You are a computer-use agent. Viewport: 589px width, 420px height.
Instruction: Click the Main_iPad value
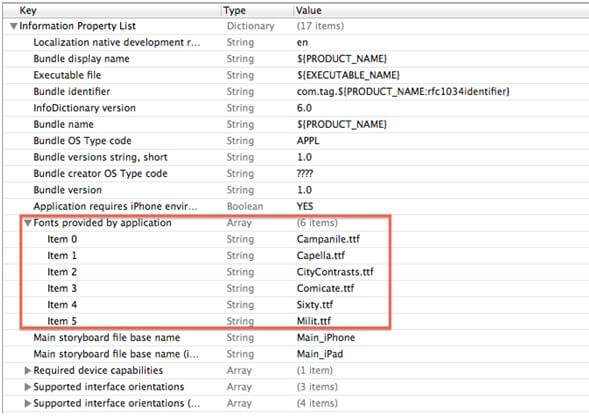(320, 354)
